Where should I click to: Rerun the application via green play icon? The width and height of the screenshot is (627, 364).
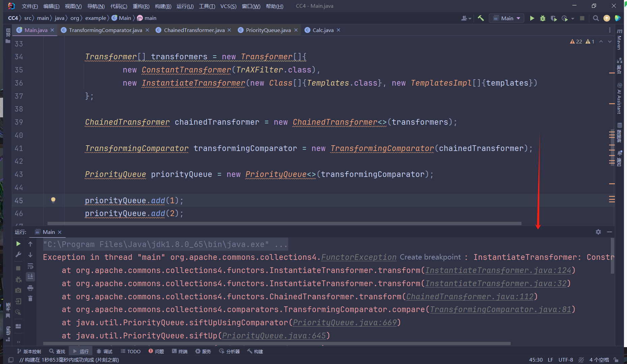point(18,244)
